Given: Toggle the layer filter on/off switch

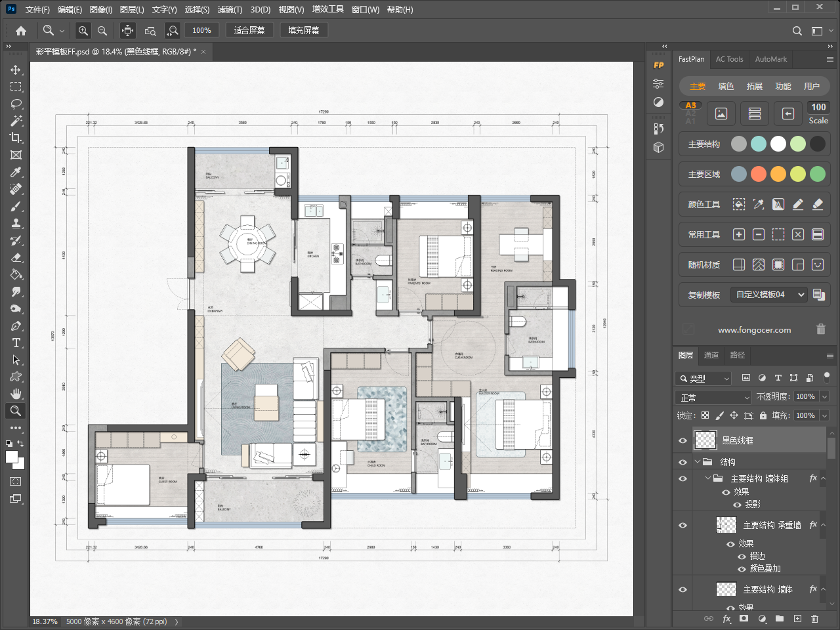Looking at the screenshot, I should 826,377.
